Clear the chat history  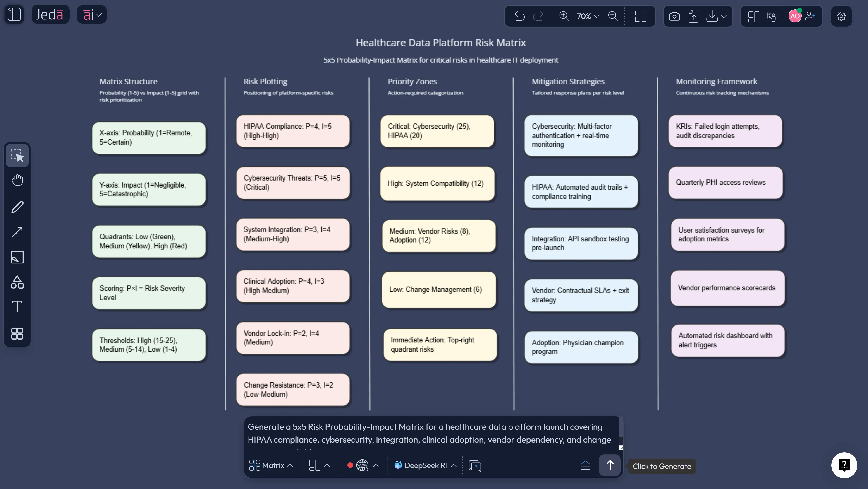pyautogui.click(x=475, y=466)
